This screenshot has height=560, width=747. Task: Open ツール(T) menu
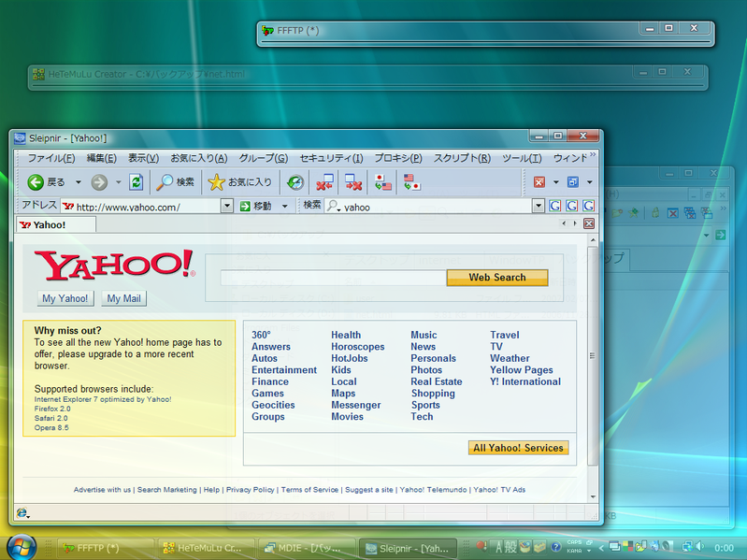click(522, 158)
